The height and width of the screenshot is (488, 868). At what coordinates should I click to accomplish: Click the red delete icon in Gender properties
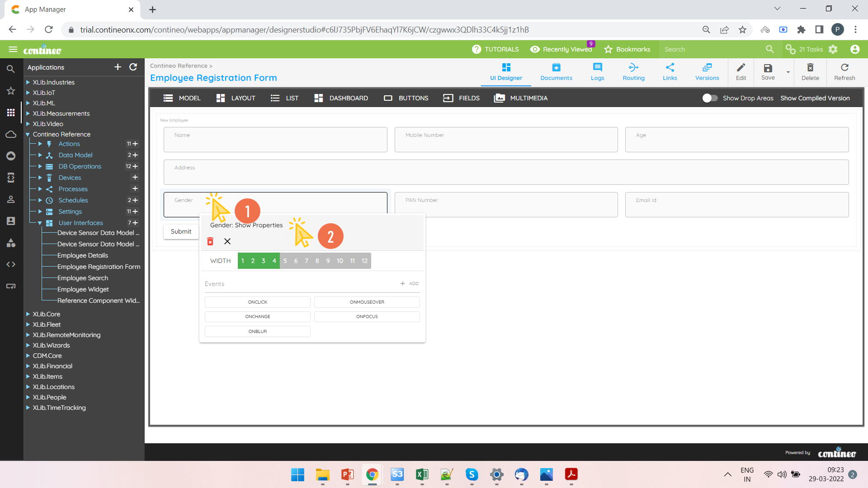point(210,241)
